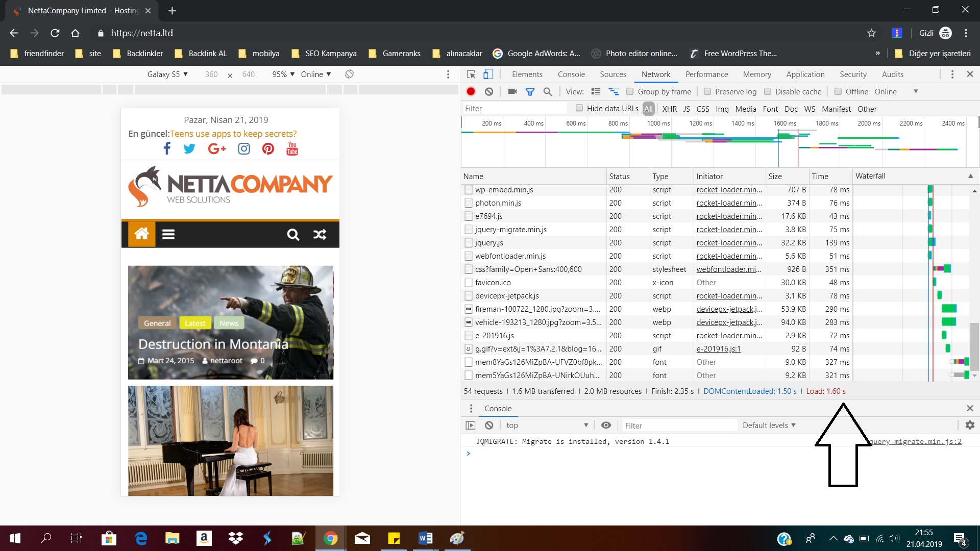Screen dimensions: 980x551
Task: Toggle the show overview icon
Action: [614, 92]
